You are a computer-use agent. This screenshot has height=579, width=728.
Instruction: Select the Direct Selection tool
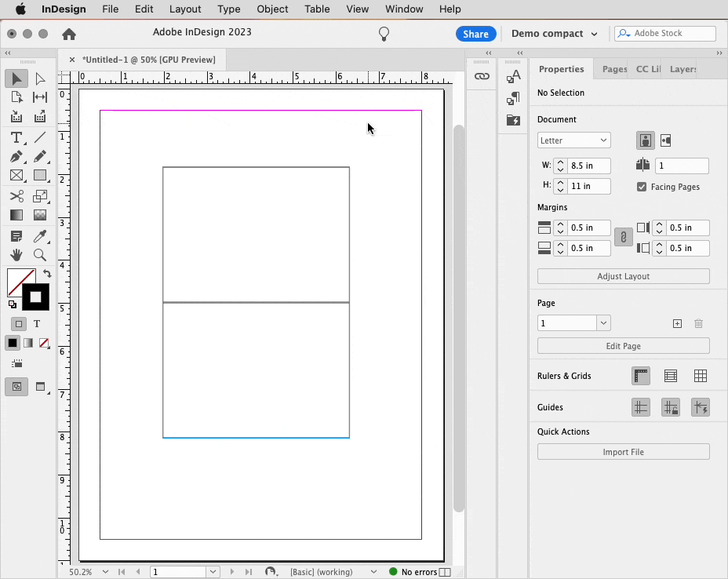coord(40,78)
